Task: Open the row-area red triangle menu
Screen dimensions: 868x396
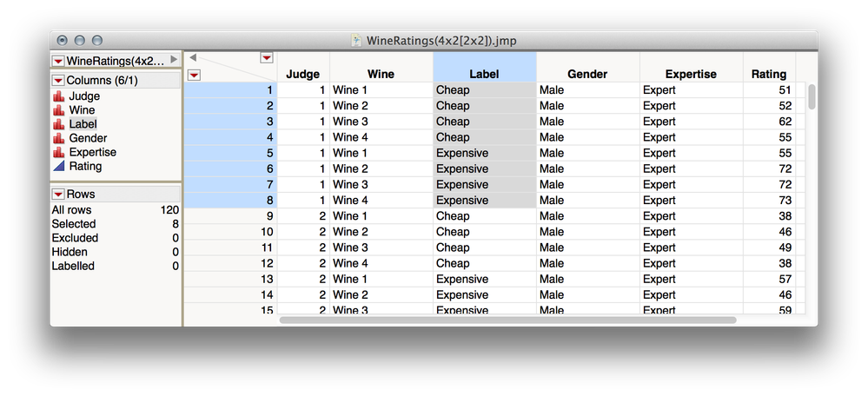Action: click(x=195, y=75)
